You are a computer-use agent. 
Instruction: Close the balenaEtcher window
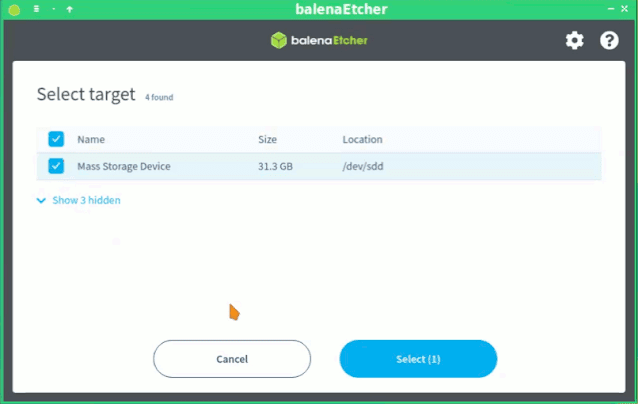[625, 9]
